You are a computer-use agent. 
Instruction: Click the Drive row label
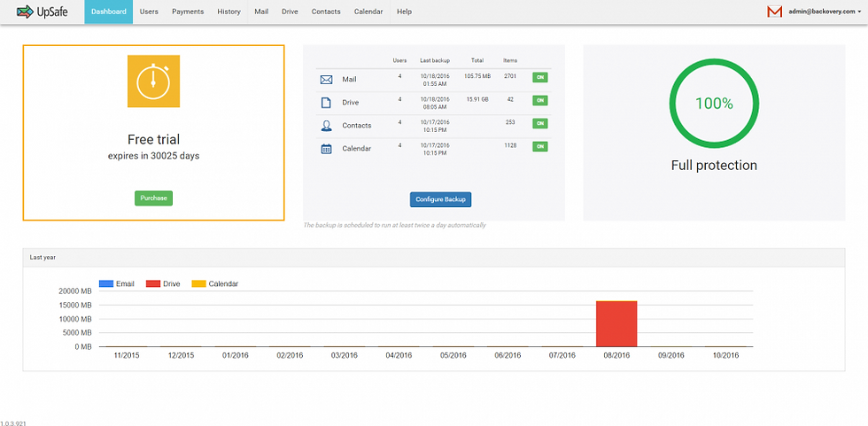click(x=351, y=103)
